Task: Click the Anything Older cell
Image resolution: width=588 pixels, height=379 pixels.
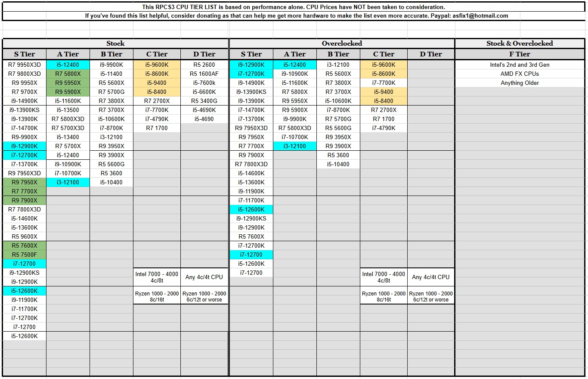Action: [x=520, y=83]
